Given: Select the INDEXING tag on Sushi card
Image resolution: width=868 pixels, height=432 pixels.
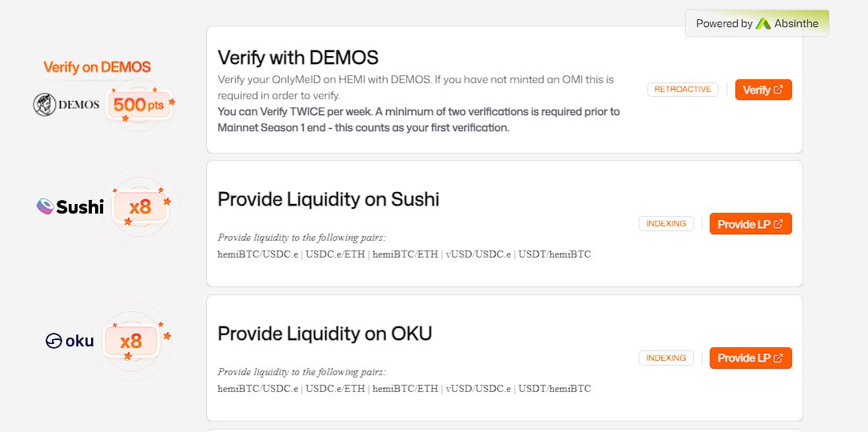Looking at the screenshot, I should [666, 224].
